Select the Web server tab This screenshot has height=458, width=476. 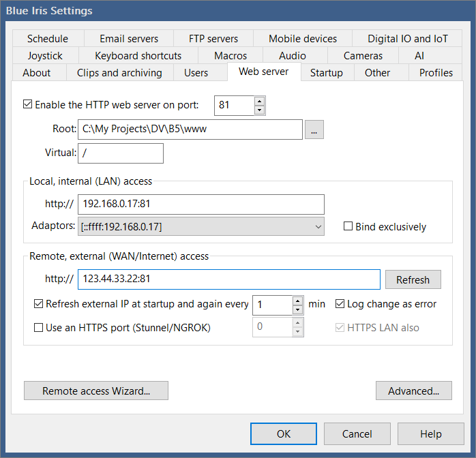263,72
